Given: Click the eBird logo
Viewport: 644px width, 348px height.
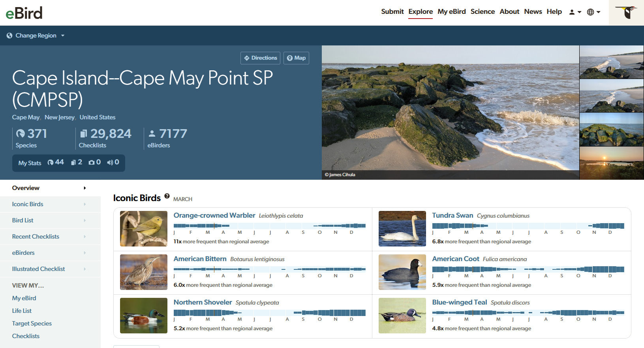Looking at the screenshot, I should 24,13.
